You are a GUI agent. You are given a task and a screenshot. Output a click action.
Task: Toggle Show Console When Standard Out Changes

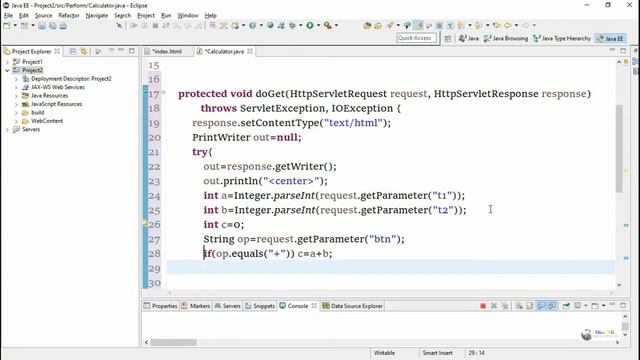[x=541, y=306]
